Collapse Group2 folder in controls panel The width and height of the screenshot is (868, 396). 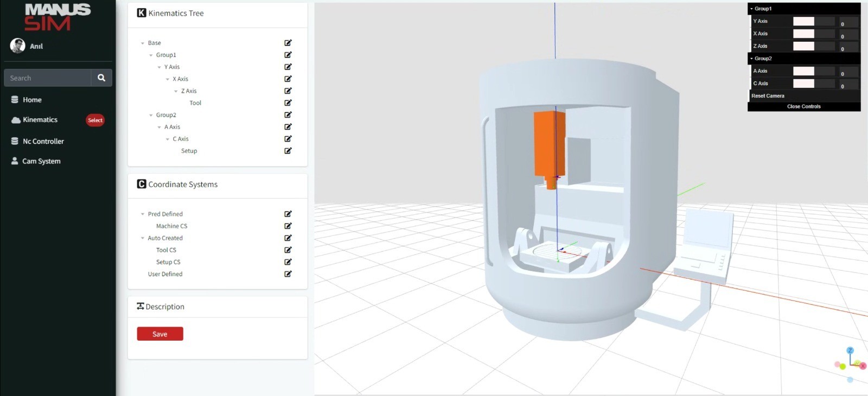[x=752, y=59]
